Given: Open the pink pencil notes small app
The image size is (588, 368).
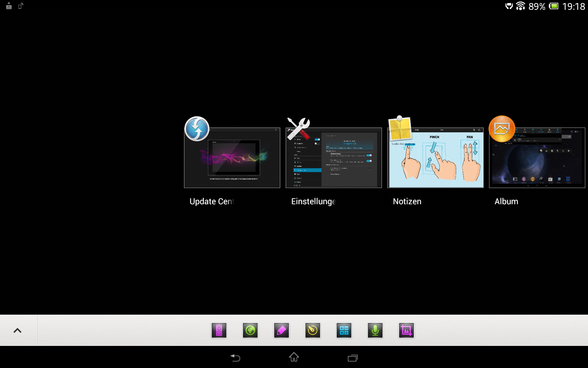Looking at the screenshot, I should click(x=281, y=331).
